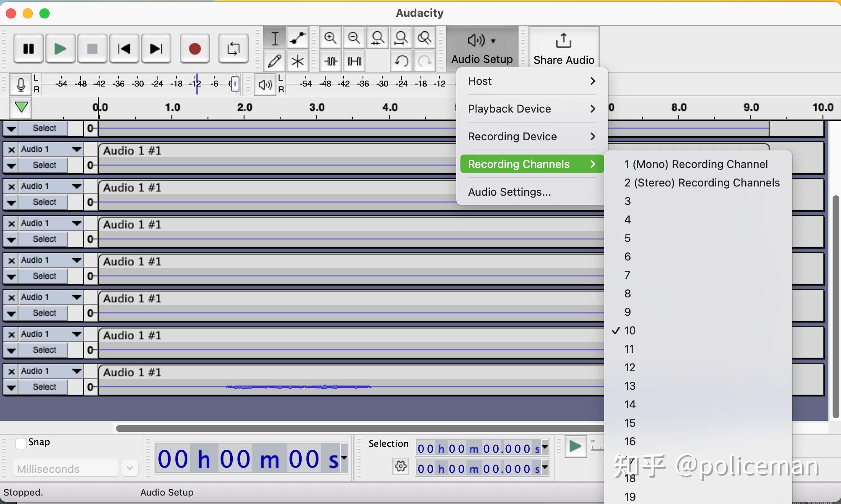Open the Milliseconds snap unit dropdown

tap(130, 468)
